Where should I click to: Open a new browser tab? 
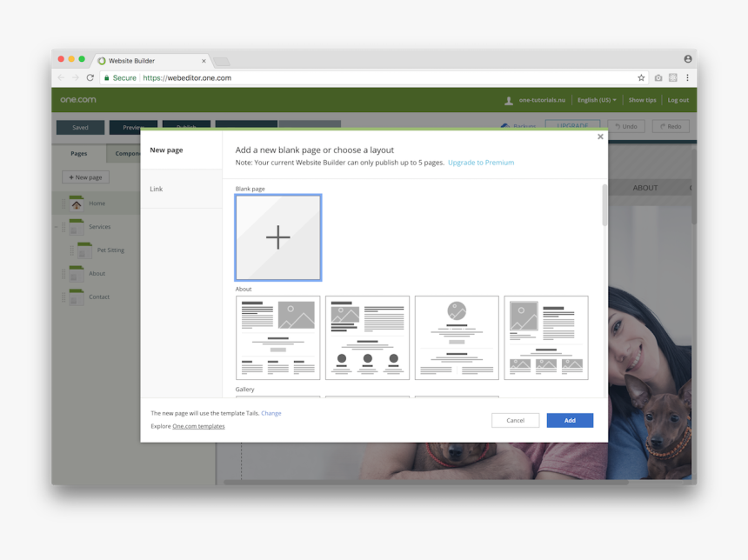[x=221, y=62]
